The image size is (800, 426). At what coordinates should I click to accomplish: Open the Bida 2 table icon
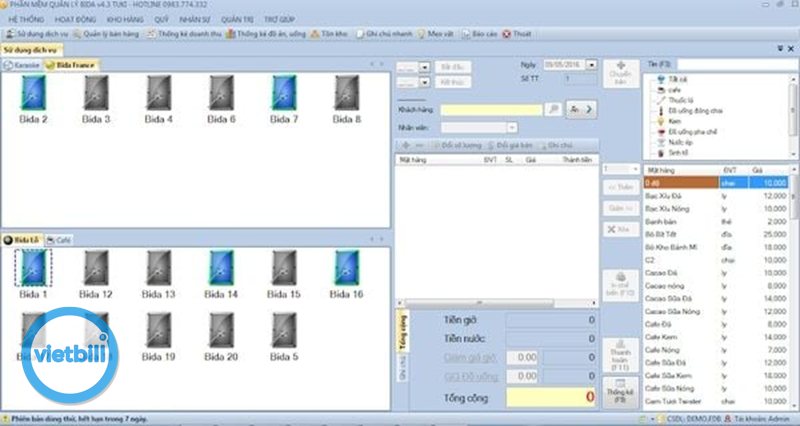[33, 95]
